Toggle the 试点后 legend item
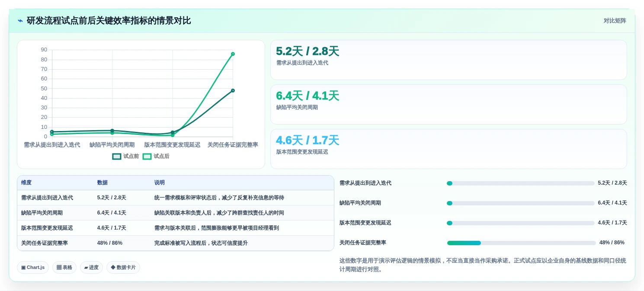Screen dimensions: 644x291 click(x=156, y=157)
